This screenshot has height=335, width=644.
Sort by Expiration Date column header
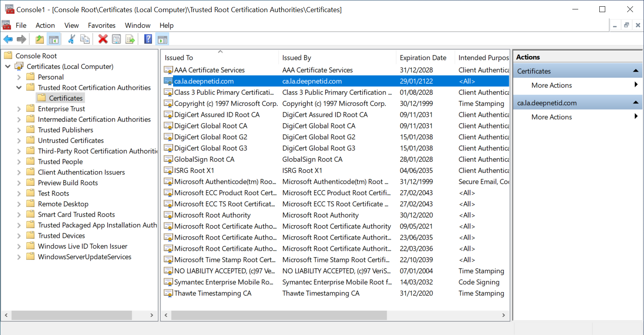(x=423, y=58)
